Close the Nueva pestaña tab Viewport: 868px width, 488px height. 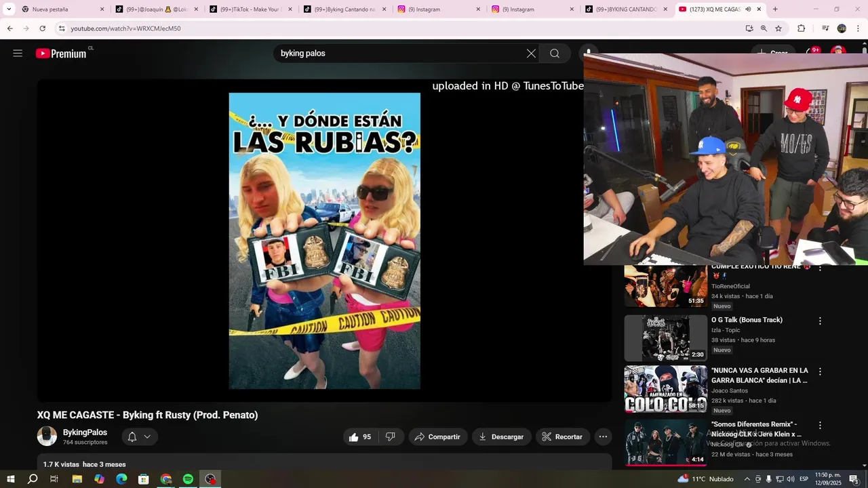[102, 9]
